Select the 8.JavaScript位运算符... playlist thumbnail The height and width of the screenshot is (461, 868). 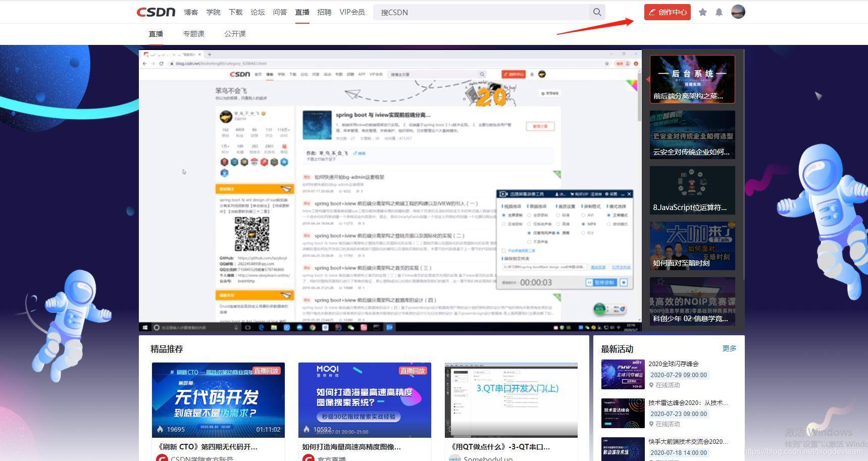[x=692, y=190]
